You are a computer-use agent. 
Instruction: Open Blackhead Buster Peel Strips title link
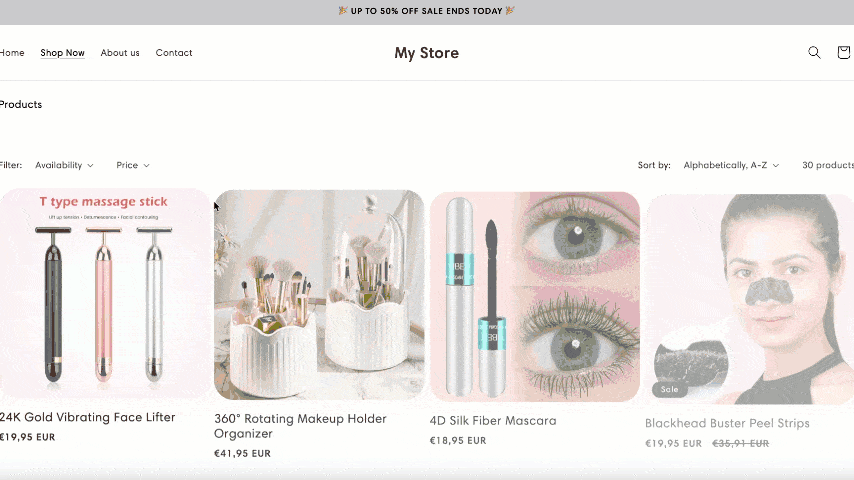pos(727,423)
